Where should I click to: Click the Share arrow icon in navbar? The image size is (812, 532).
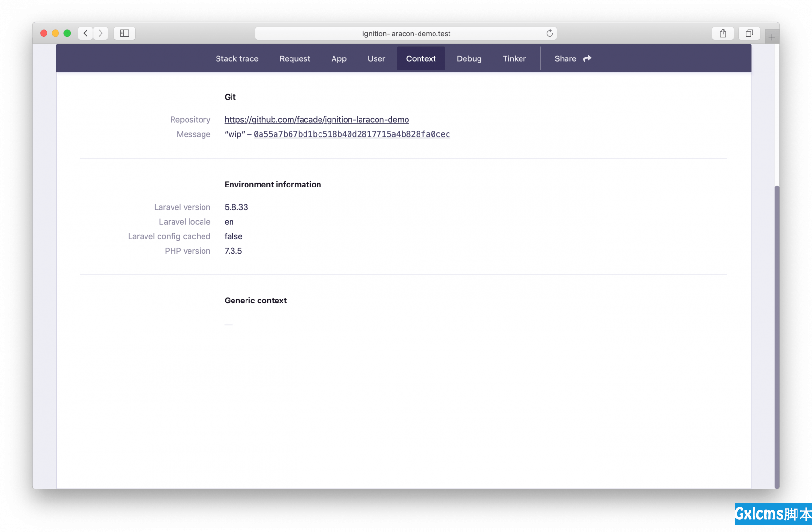tap(587, 58)
